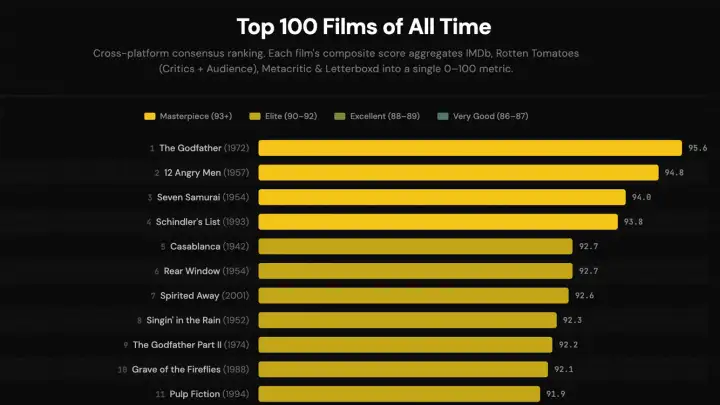720x405 pixels.
Task: Click the Excellent (88–89) legend color swatch
Action: [341, 116]
